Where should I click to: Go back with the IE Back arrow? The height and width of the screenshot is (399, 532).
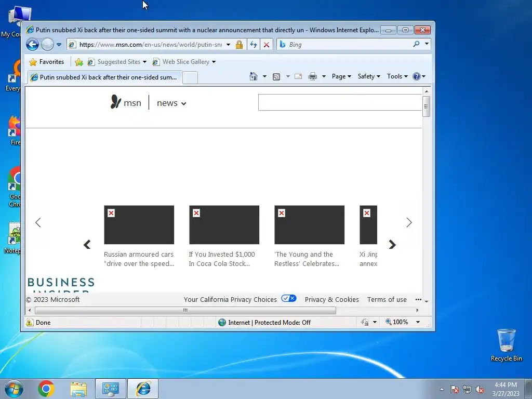pos(33,45)
